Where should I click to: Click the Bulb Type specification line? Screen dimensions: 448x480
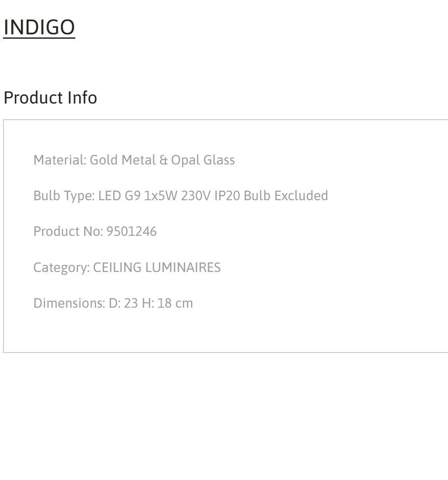(180, 196)
